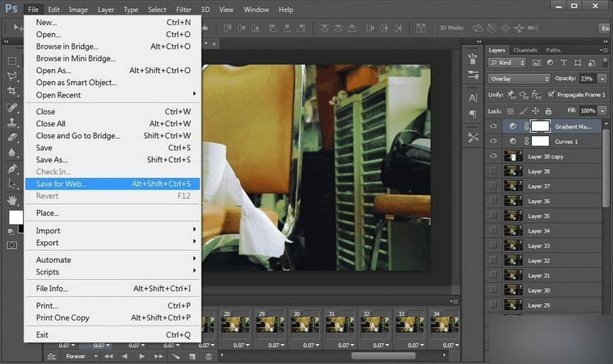
Task: Choose Save for Web in File menu
Action: click(112, 184)
